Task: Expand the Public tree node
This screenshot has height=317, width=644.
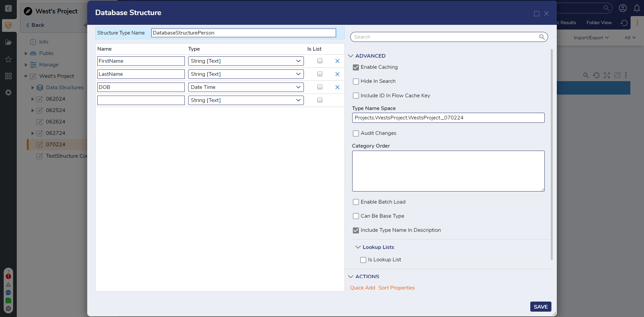Action: click(x=26, y=53)
